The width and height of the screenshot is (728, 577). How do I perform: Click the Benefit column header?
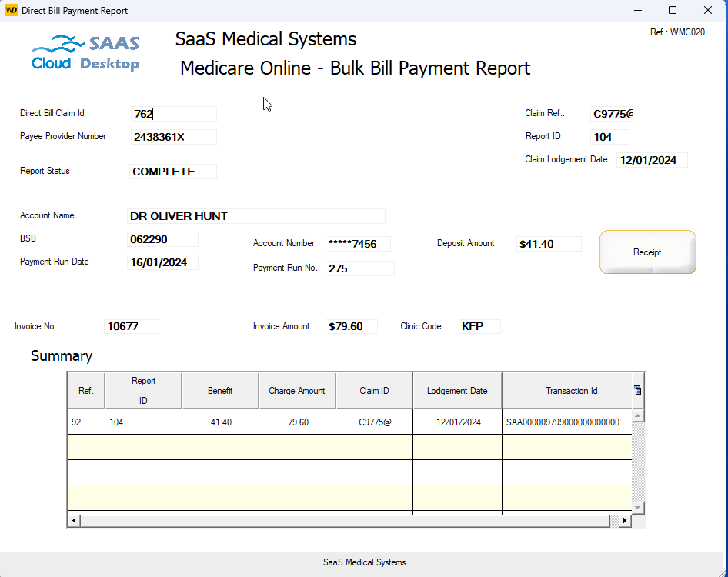pyautogui.click(x=220, y=390)
